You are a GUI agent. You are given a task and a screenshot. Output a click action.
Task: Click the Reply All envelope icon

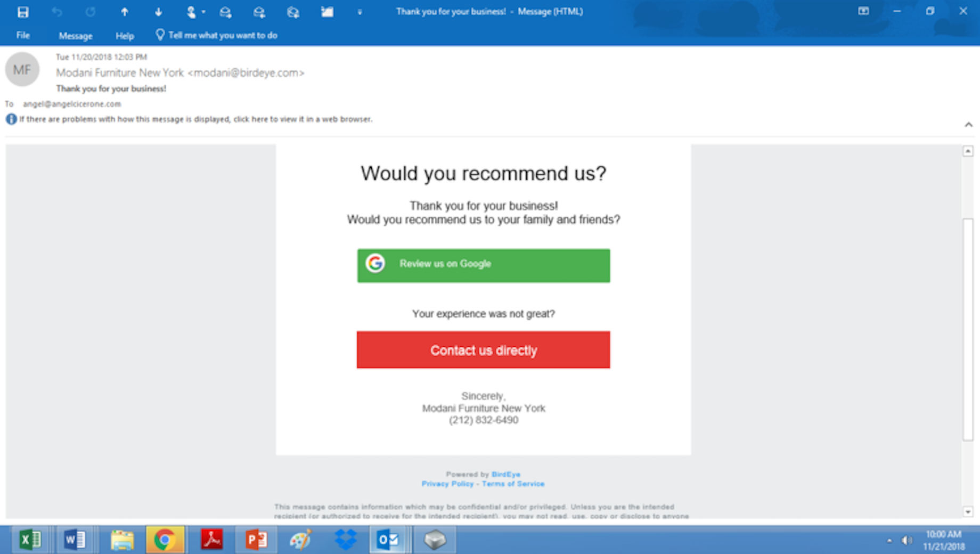(x=259, y=12)
